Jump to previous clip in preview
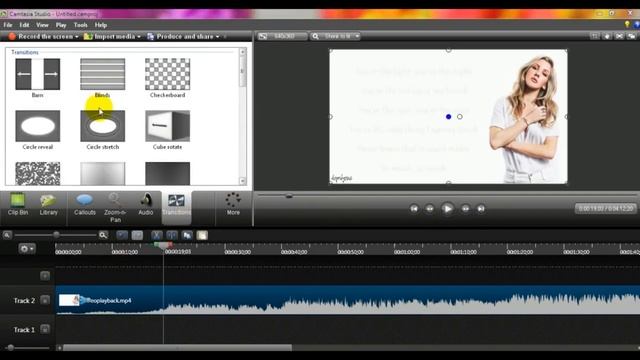The image size is (640, 360). 414,209
